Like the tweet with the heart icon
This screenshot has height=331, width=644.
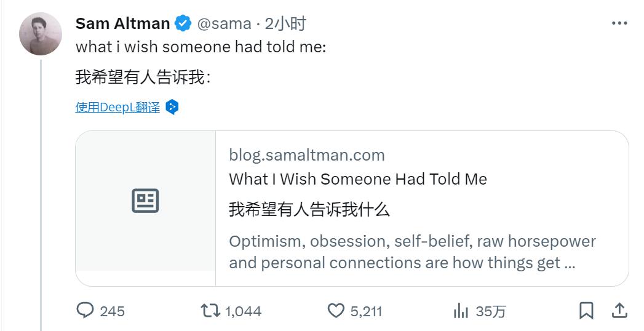(336, 311)
